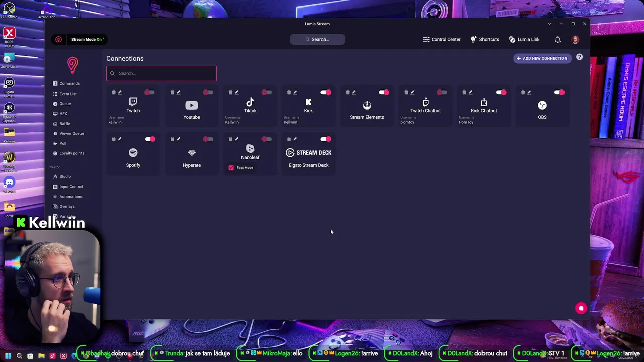Image resolution: width=644 pixels, height=362 pixels.
Task: Go to the Queue page
Action: (x=62, y=104)
